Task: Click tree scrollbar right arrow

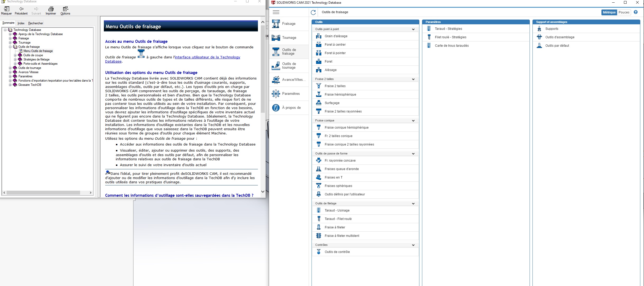Action: (91, 193)
